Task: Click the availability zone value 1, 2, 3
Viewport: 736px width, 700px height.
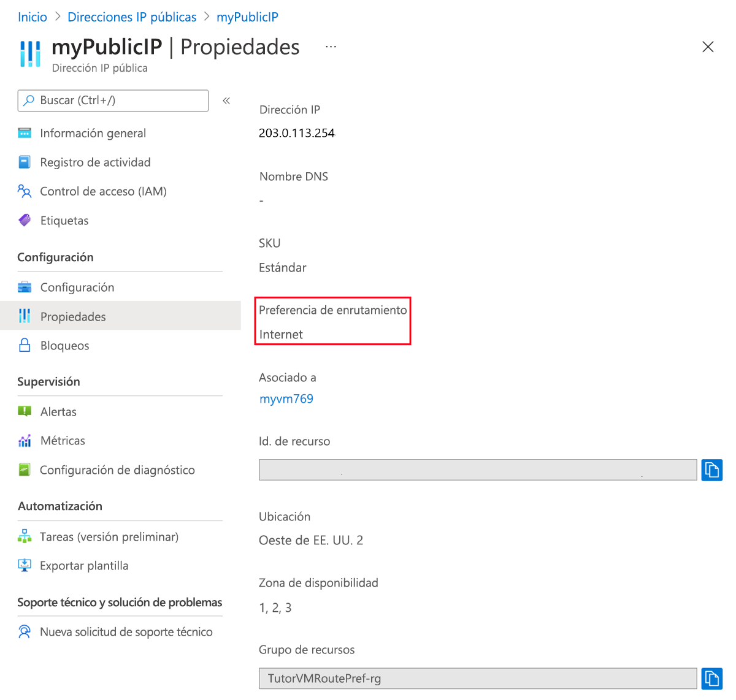Action: pos(275,607)
